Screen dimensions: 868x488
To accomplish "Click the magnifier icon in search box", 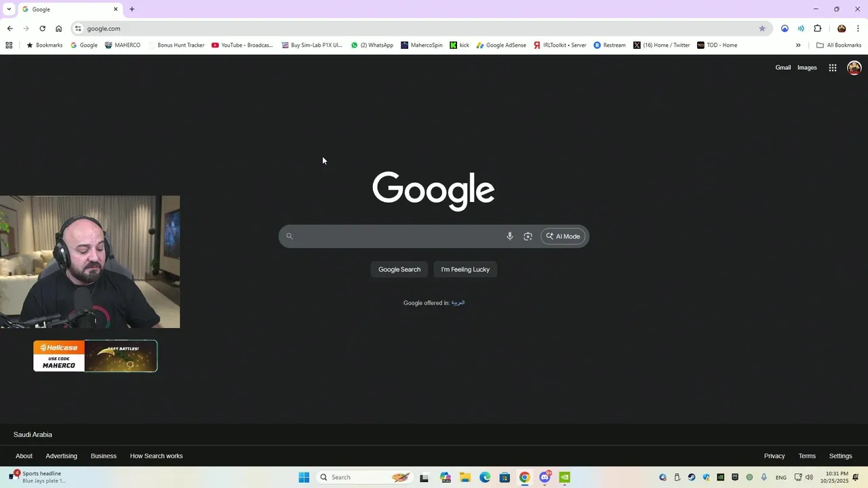I will point(290,236).
